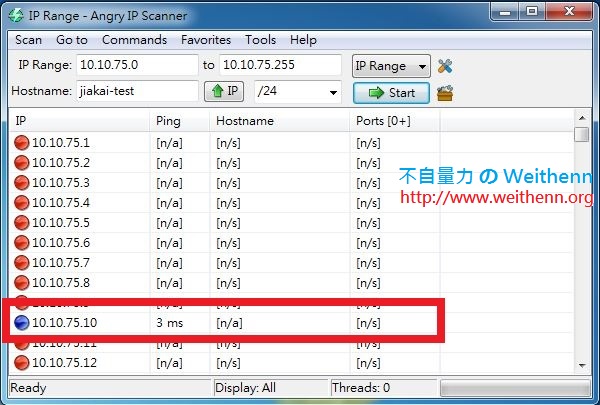Click the 3 ms ping value

point(170,323)
